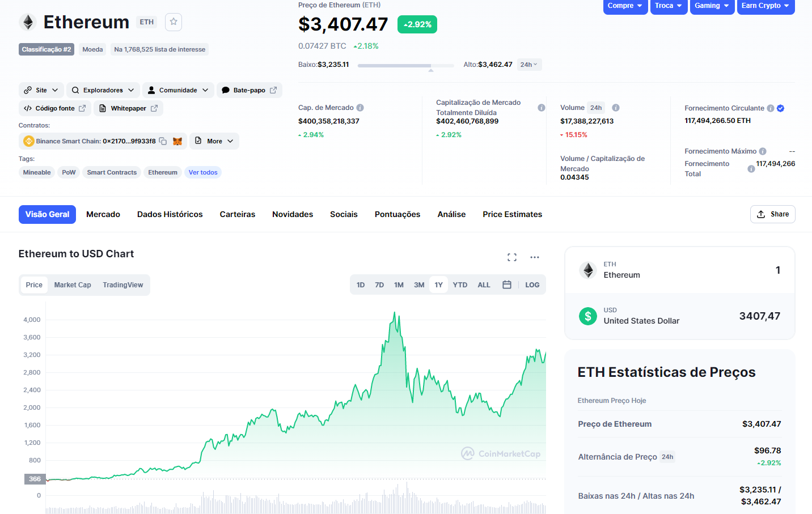The width and height of the screenshot is (812, 514).
Task: Open the Novidades tab
Action: [x=293, y=214]
